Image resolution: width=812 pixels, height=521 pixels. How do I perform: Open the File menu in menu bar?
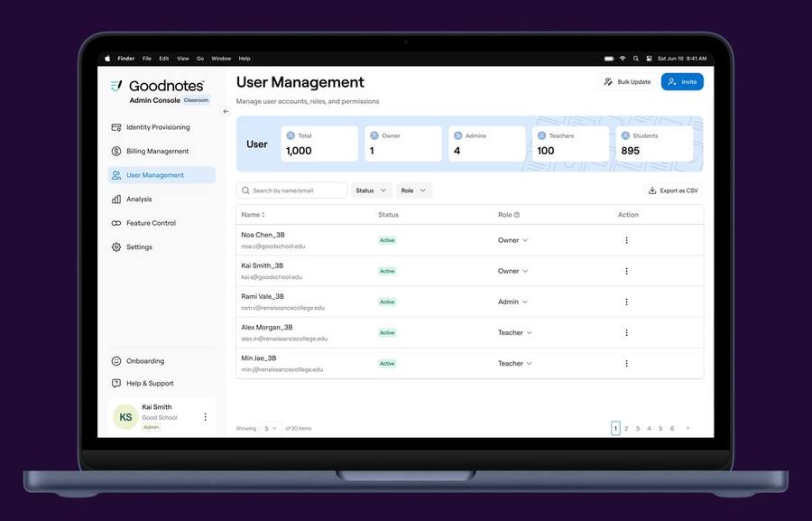pyautogui.click(x=147, y=59)
